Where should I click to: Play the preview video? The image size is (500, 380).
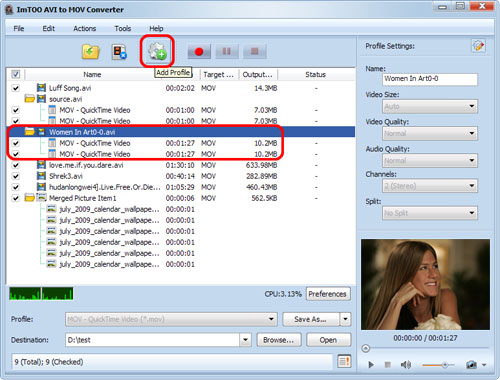pos(371,365)
